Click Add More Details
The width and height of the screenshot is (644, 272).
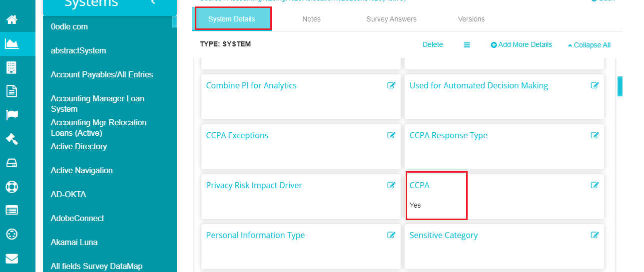521,44
